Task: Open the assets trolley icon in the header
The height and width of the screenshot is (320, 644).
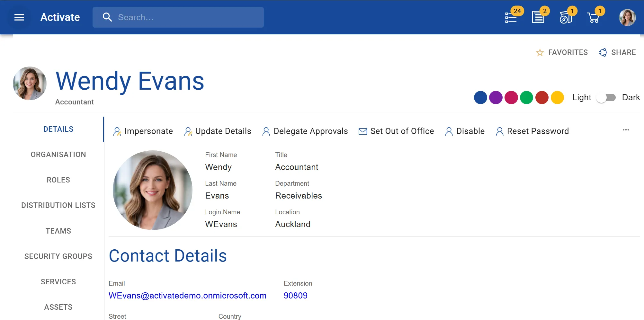Action: click(x=566, y=17)
